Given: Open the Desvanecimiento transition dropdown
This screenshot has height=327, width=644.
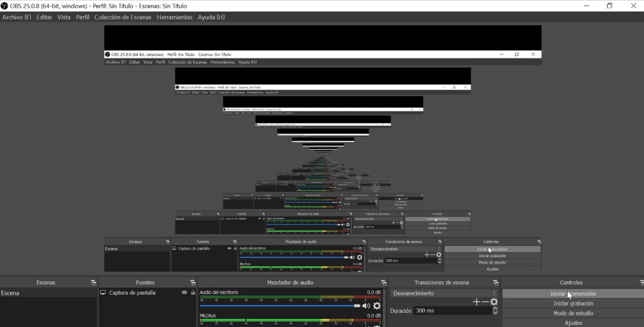Looking at the screenshot, I should [x=444, y=293].
